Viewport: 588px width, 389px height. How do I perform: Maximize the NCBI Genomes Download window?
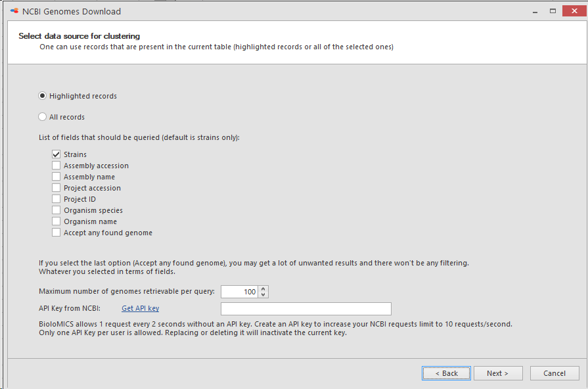tap(553, 11)
